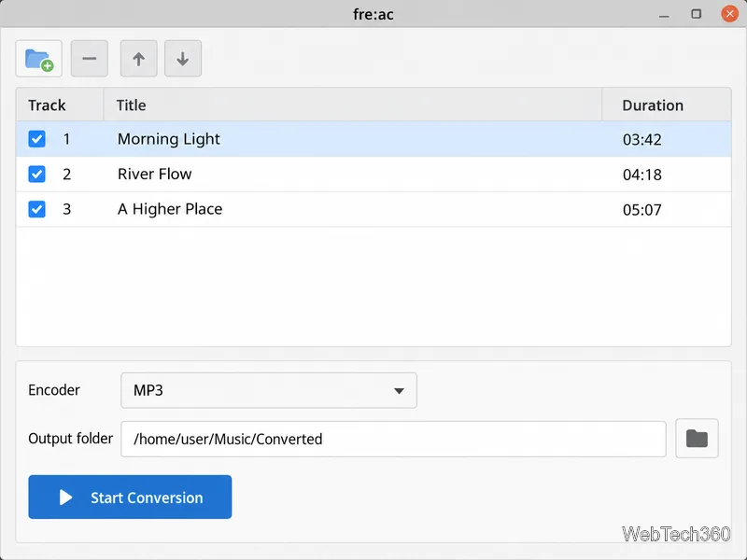This screenshot has width=747, height=560.
Task: Maximize the fre:ac window
Action: point(696,14)
